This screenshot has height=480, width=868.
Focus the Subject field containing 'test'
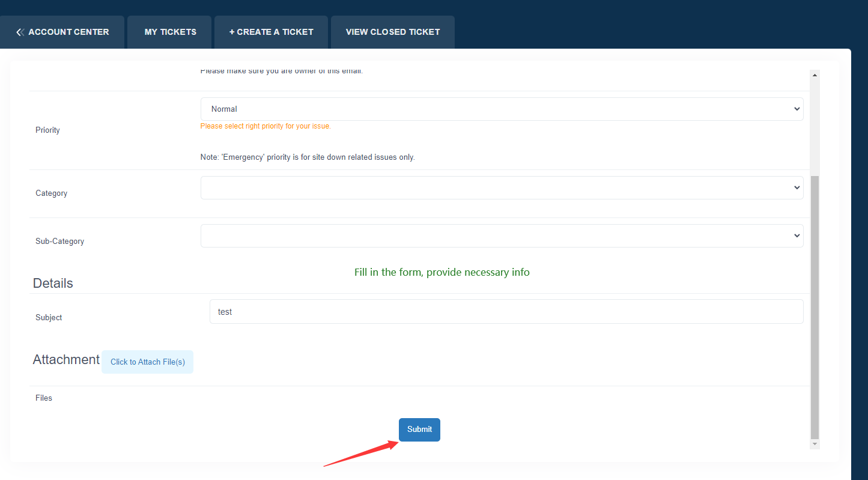[506, 312]
